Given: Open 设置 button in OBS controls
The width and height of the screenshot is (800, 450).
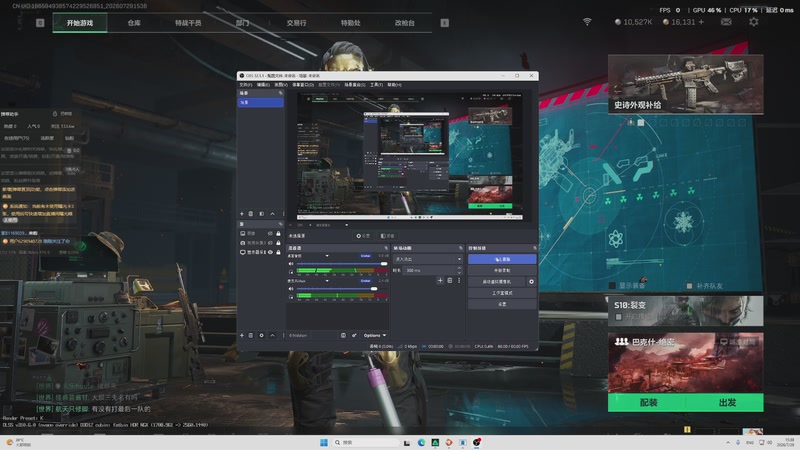Looking at the screenshot, I should pyautogui.click(x=502, y=304).
